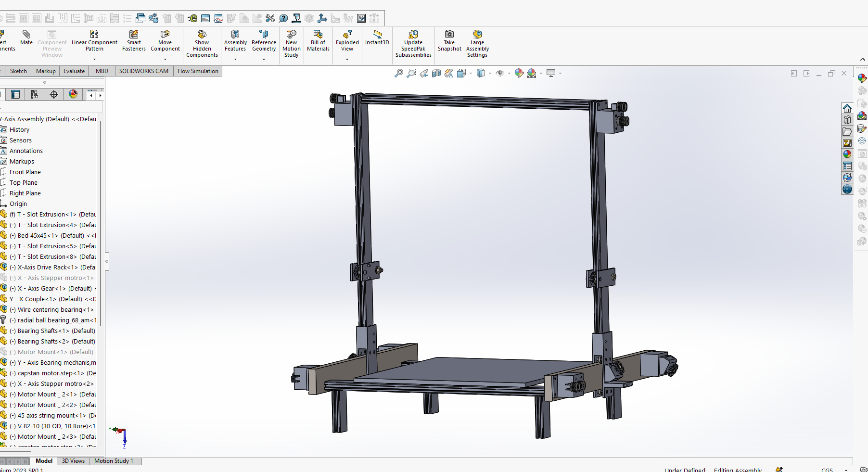
Task: Launch Instant3D tool
Action: coord(377,38)
